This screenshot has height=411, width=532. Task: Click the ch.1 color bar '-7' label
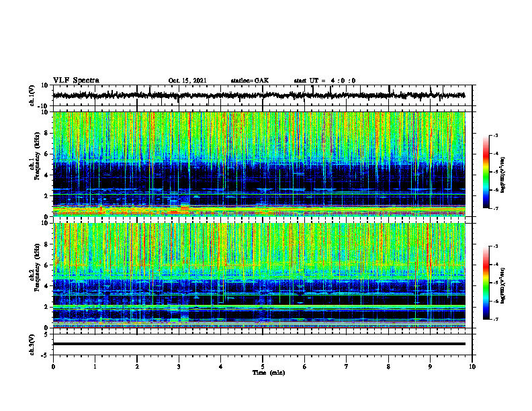pyautogui.click(x=495, y=208)
